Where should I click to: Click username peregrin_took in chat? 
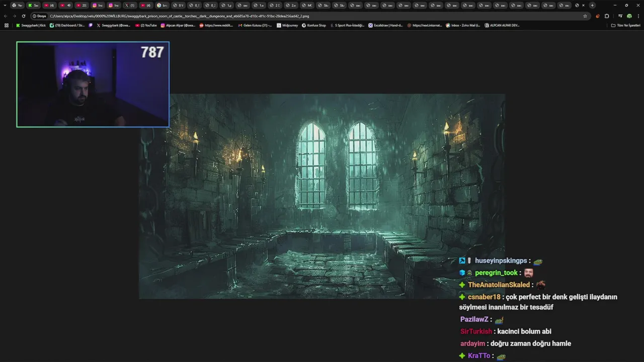pos(496,273)
